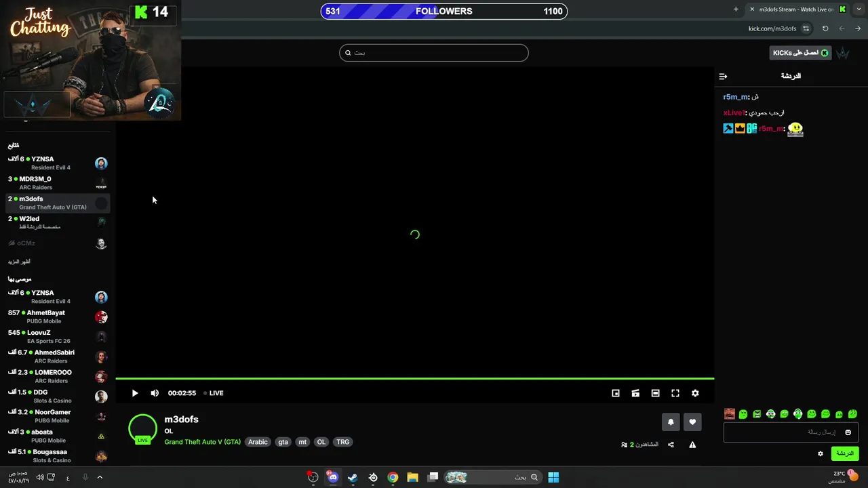Toggle notifications bell for m3dofs
Viewport: 868px width, 488px height.
click(x=671, y=422)
